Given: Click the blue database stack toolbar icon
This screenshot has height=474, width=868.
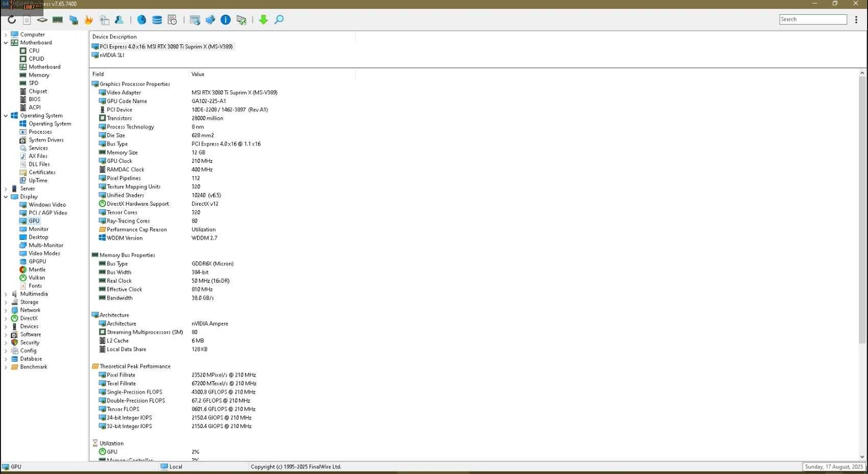Looking at the screenshot, I should click(157, 20).
